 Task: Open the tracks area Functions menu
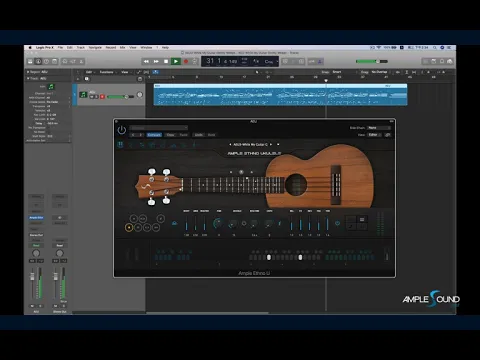tap(107, 72)
